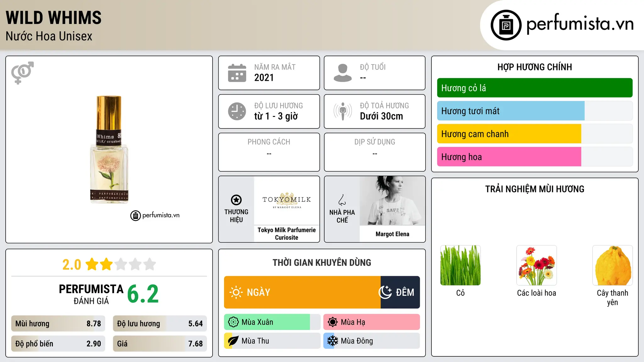
Task: Click the perfumista.vn perfume bottle logo icon
Action: pyautogui.click(x=506, y=25)
